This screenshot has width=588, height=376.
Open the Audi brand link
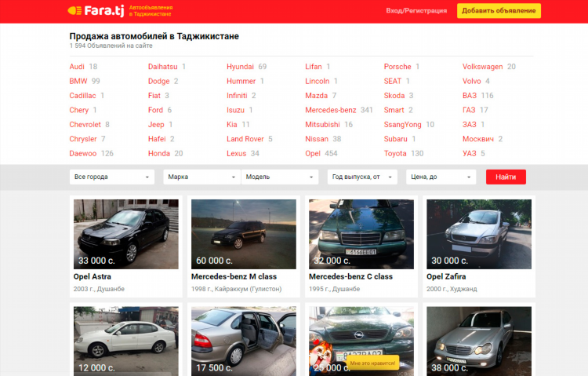coord(77,67)
